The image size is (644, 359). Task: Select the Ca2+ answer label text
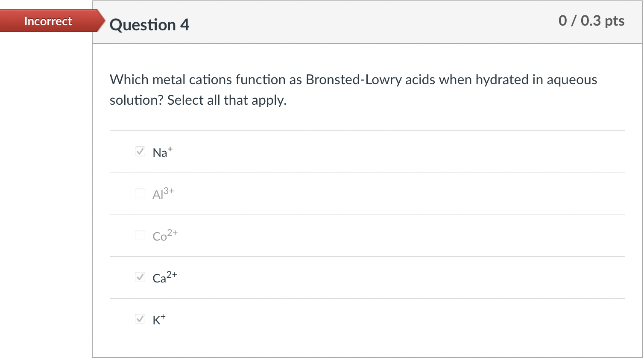(164, 277)
